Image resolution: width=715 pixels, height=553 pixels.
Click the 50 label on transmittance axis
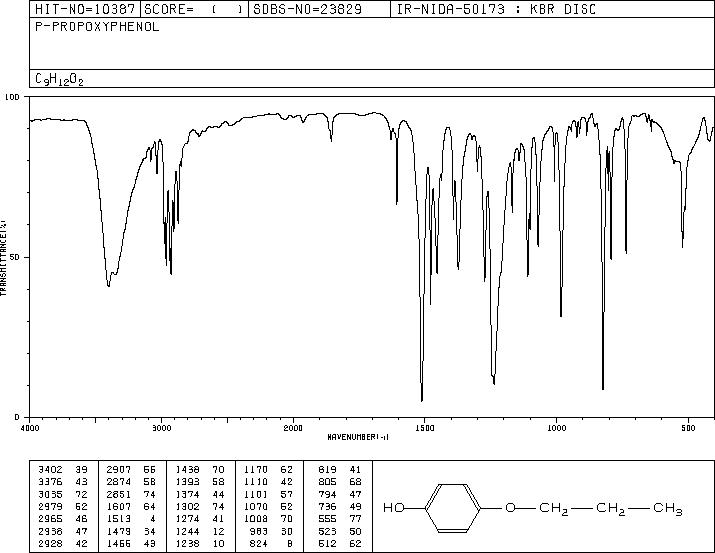[16, 257]
